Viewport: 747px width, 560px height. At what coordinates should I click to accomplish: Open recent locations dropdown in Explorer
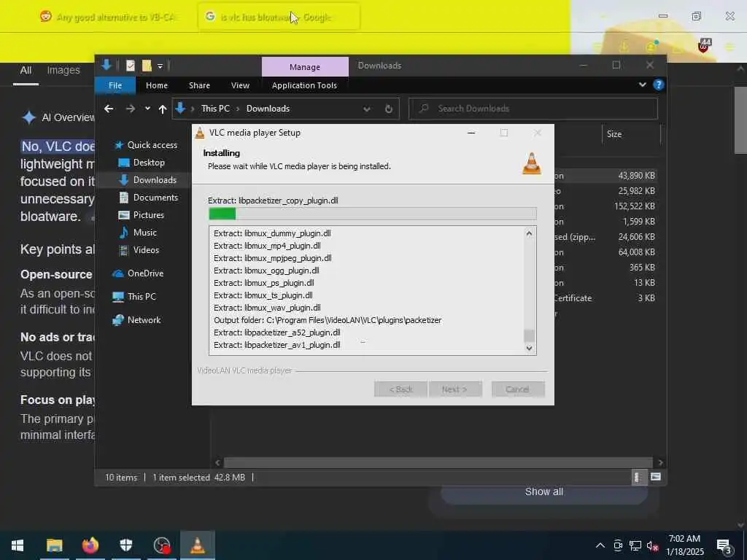click(147, 109)
